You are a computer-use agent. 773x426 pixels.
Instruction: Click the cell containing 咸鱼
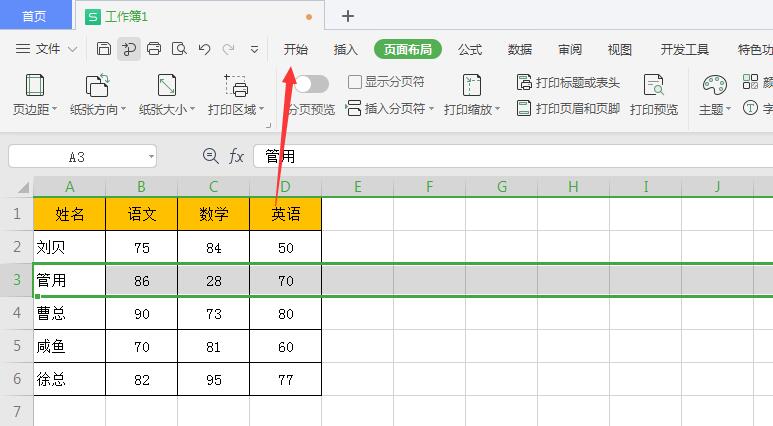(70, 346)
